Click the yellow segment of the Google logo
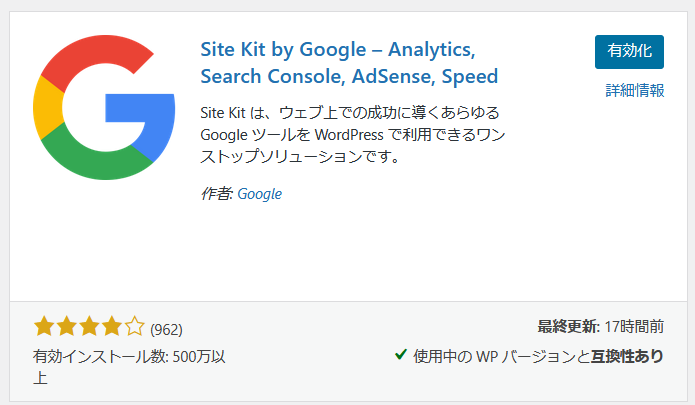 pos(46,107)
